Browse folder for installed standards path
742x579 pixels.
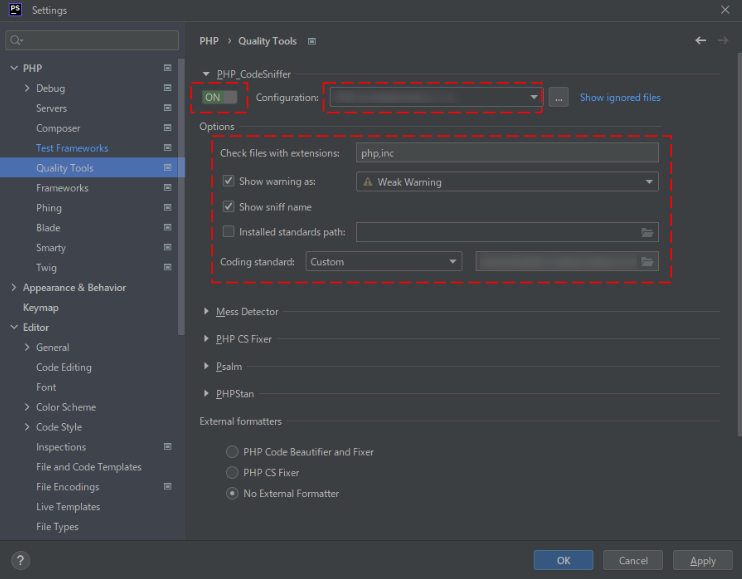coord(647,232)
